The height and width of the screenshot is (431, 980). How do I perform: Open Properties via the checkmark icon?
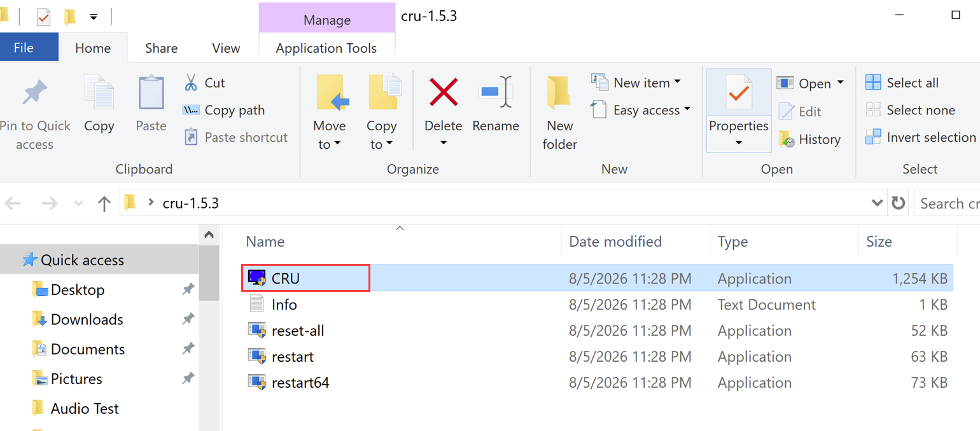tap(738, 93)
